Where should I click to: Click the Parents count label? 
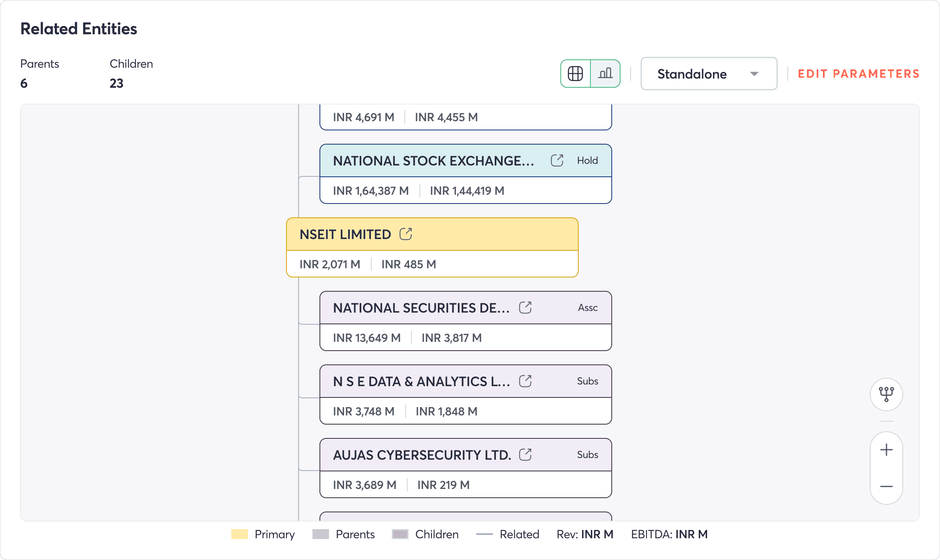click(40, 64)
